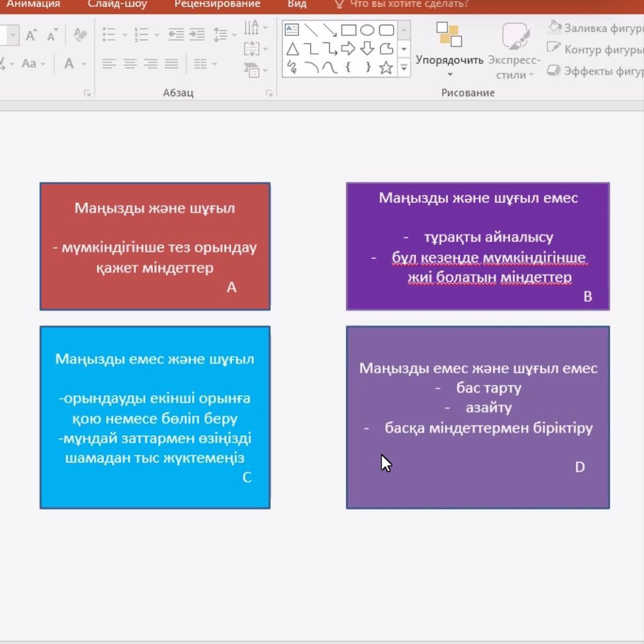644x644 pixels.
Task: Increase font size with the large A
Action: click(x=32, y=35)
